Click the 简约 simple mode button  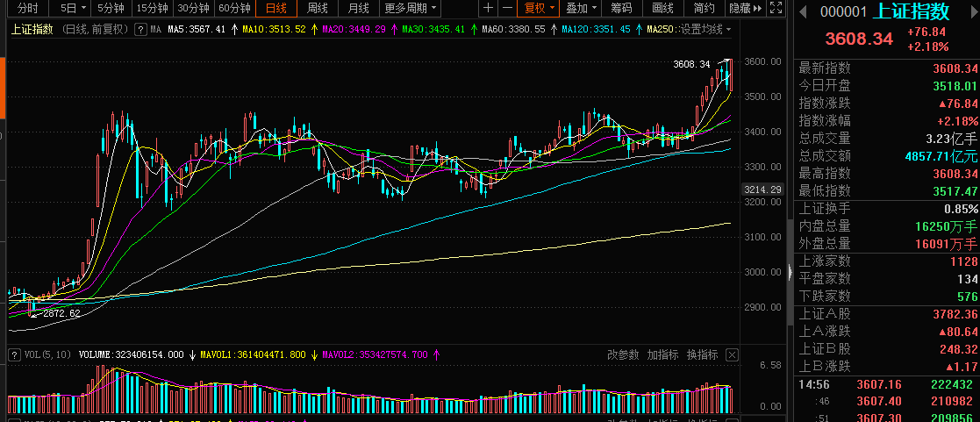point(704,8)
